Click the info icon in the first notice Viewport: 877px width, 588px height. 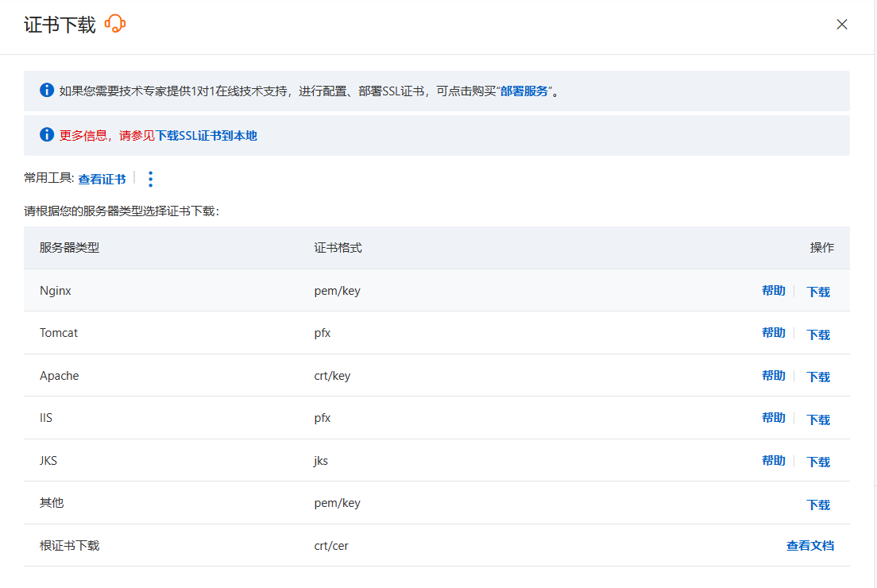pos(47,90)
